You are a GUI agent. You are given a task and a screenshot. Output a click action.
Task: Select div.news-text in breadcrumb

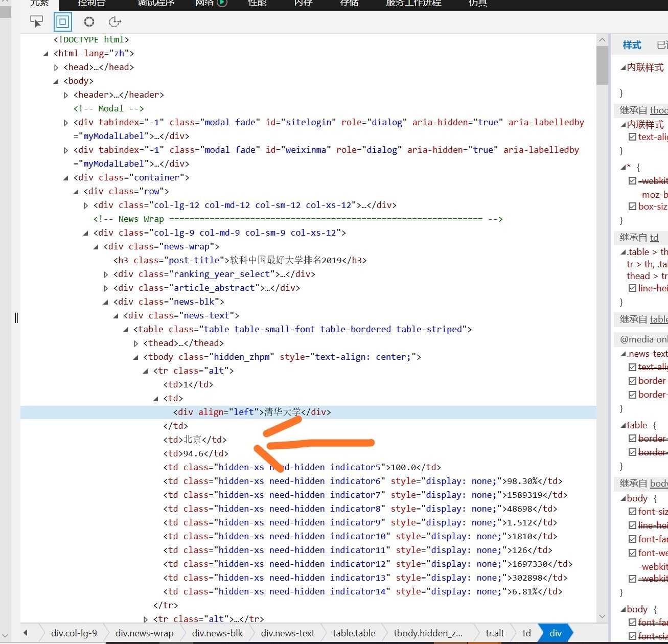(x=288, y=633)
